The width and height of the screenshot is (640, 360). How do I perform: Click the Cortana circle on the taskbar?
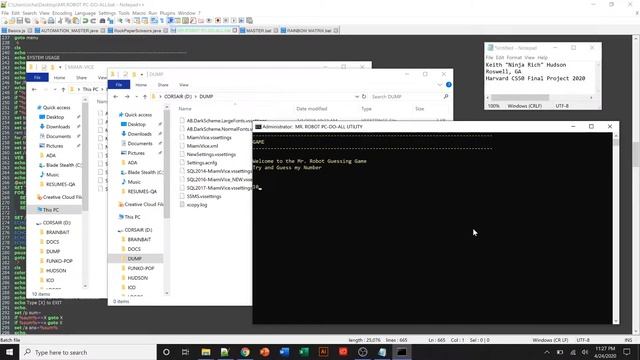166,352
